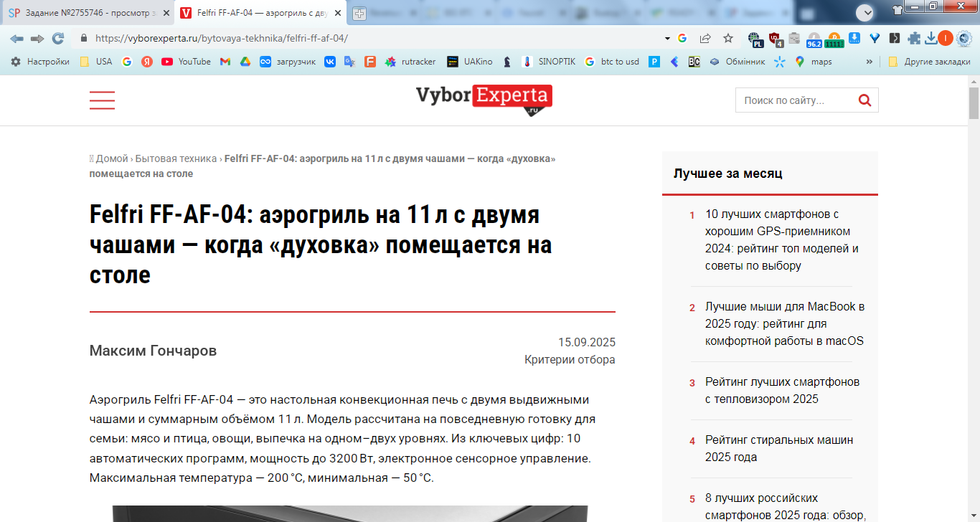Click the VyborExperta logo
This screenshot has width=980, height=522.
pos(484,100)
